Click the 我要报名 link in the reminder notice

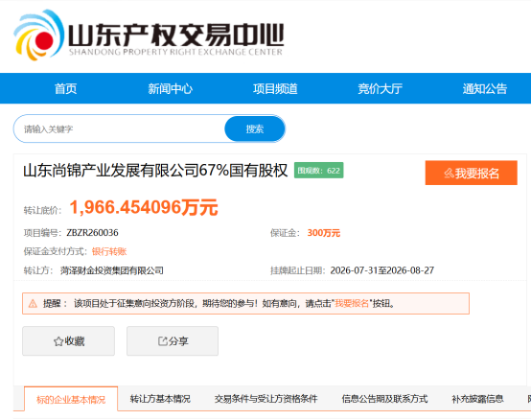(x=352, y=303)
